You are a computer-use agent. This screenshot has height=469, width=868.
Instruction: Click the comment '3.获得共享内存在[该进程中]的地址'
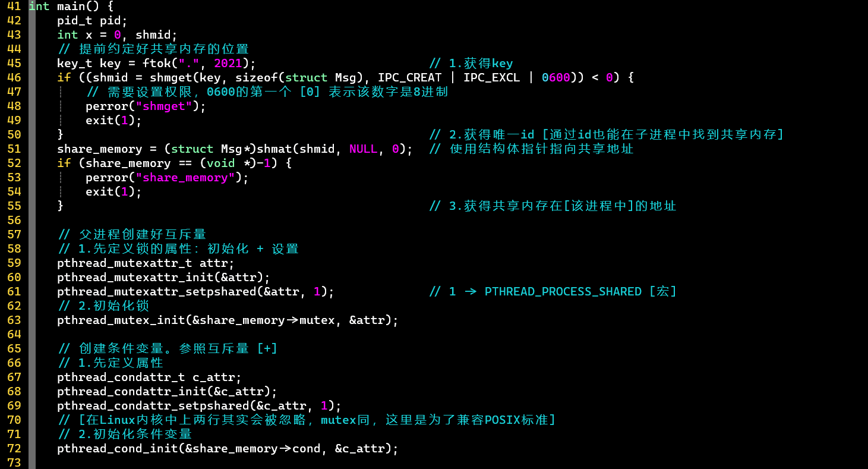pyautogui.click(x=553, y=206)
